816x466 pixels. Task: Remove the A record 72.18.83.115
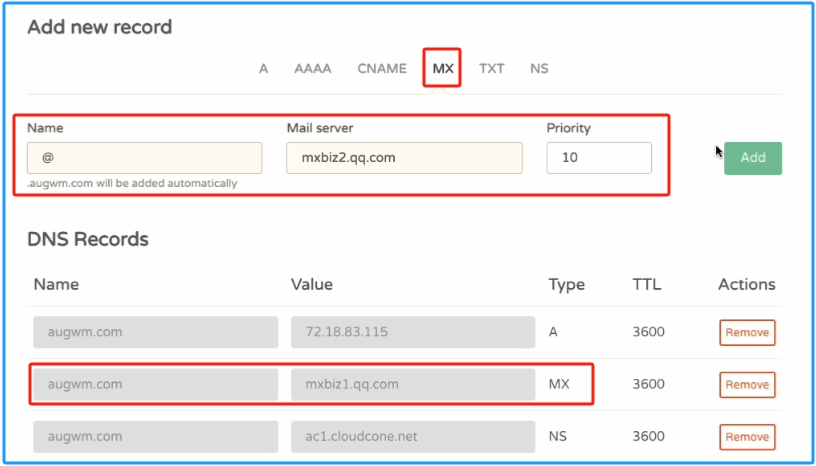[747, 333]
